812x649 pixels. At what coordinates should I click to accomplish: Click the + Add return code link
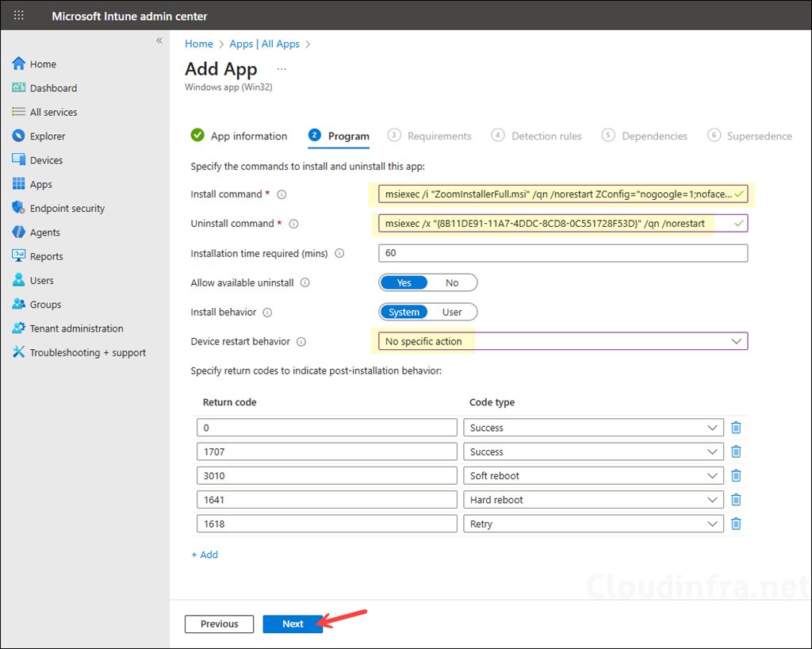205,555
